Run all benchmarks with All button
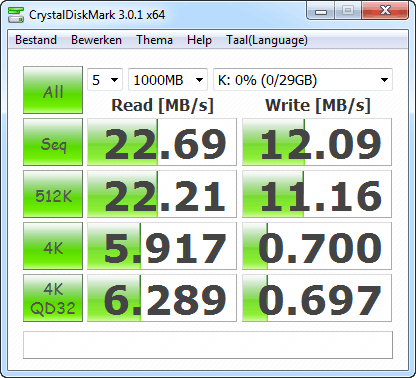Viewport: 416px width, 378px height. coord(53,90)
